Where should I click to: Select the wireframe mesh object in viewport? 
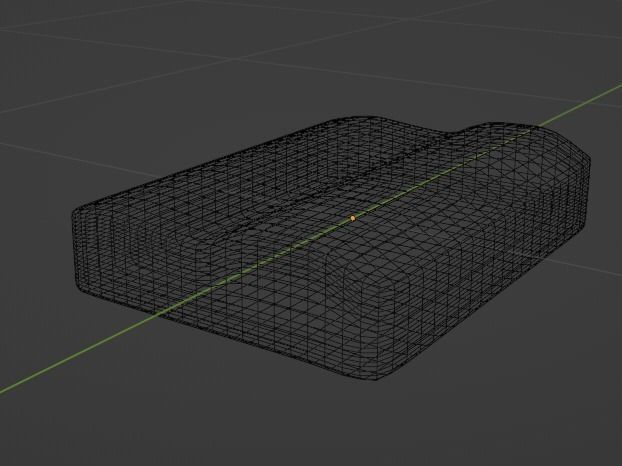click(331, 249)
